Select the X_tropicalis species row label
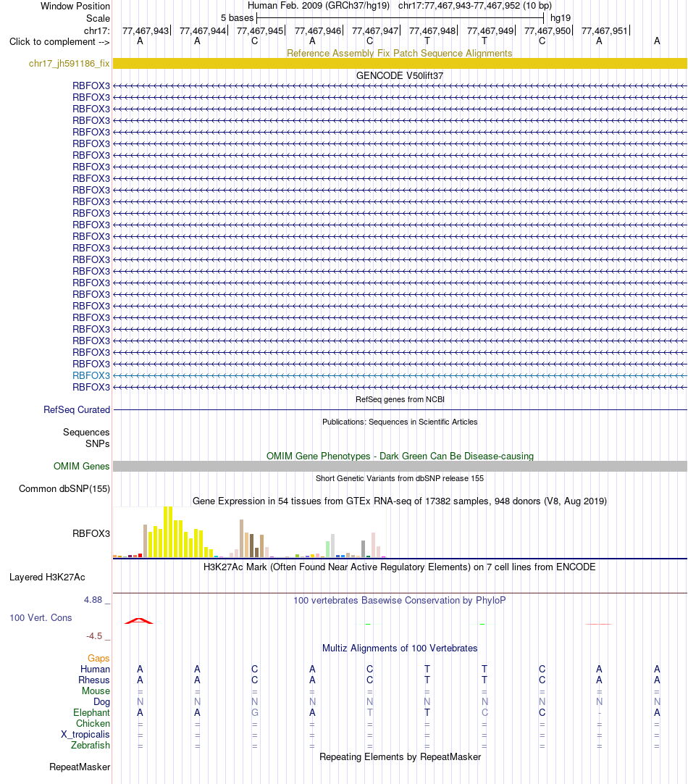Image resolution: width=688 pixels, height=784 pixels. click(85, 735)
